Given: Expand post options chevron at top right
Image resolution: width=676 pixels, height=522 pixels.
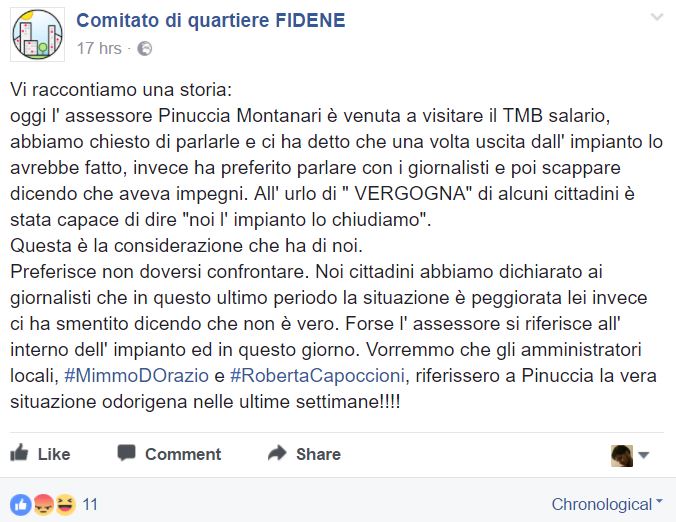Looking at the screenshot, I should (657, 17).
